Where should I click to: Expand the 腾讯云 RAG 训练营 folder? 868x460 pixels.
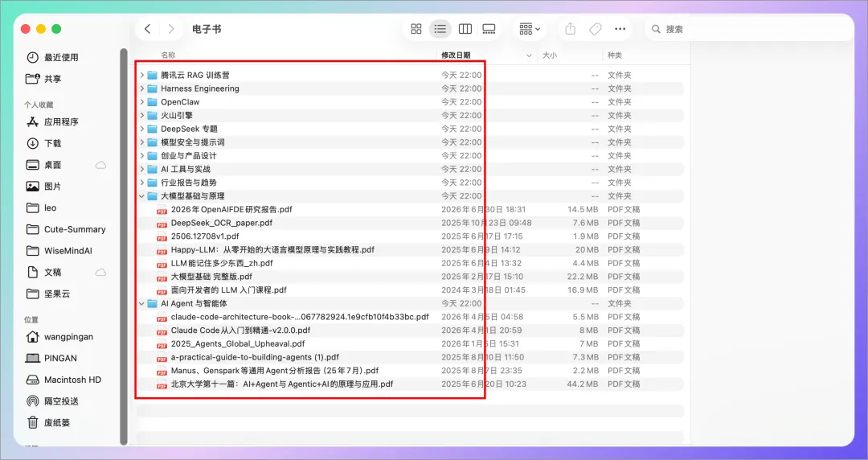coord(141,75)
